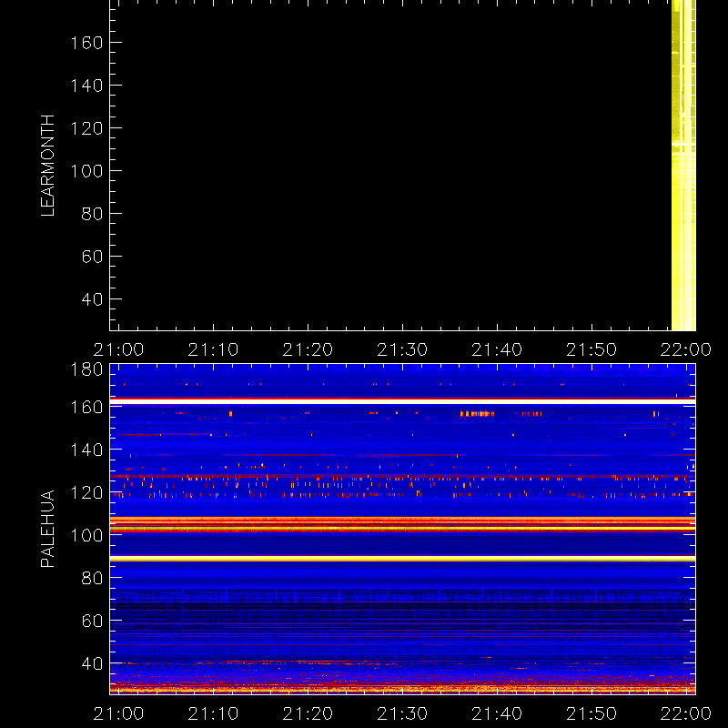Click the 120 frequency label on Palehua plot
The height and width of the screenshot is (728, 728).
86,492
